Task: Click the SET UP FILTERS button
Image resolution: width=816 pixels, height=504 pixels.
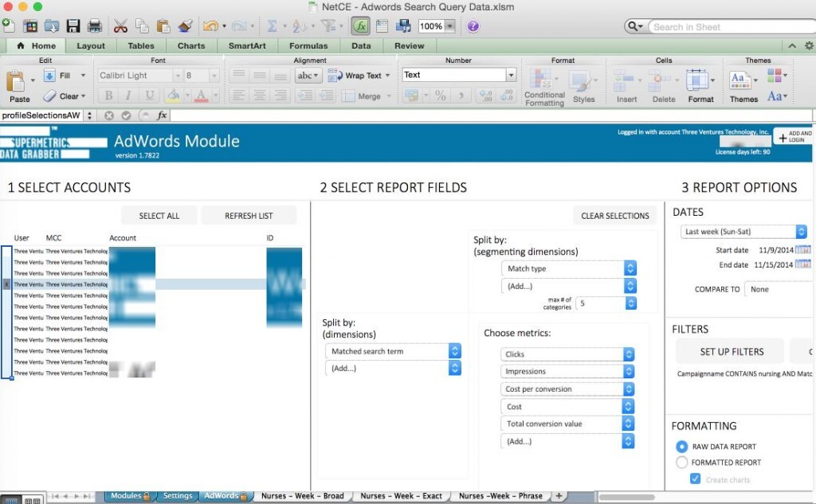Action: (732, 352)
